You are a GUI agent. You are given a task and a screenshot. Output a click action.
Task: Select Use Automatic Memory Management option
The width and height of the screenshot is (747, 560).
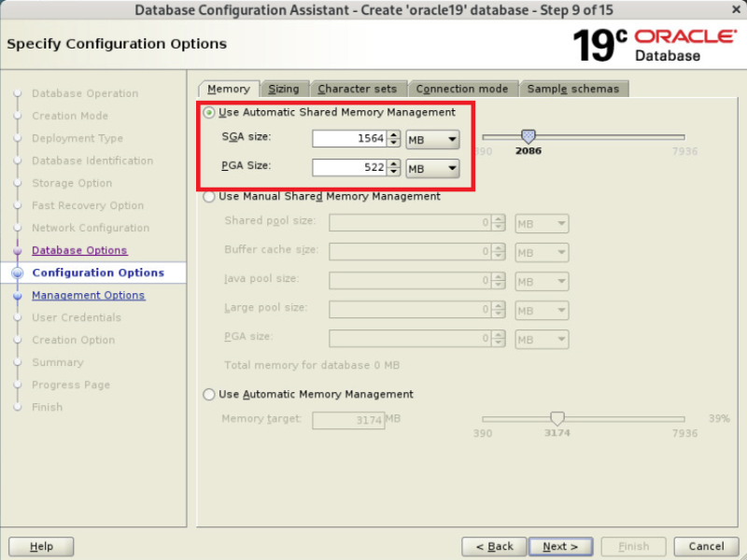click(x=208, y=395)
